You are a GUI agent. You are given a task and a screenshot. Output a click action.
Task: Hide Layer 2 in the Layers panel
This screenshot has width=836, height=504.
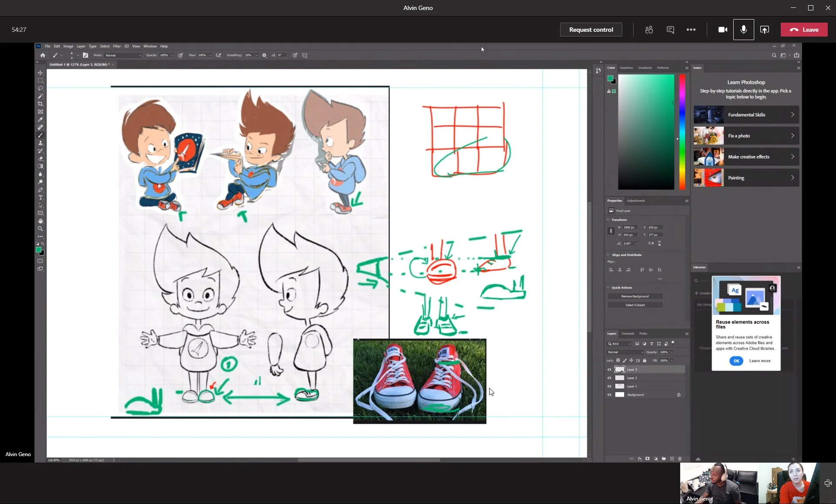pos(609,378)
